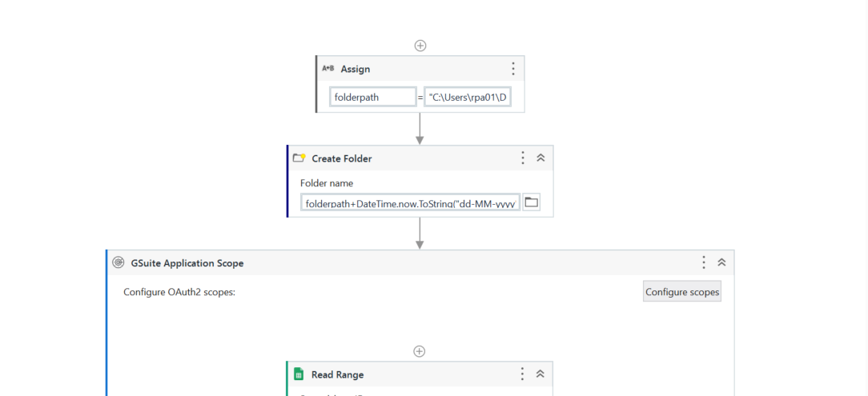
Task: Click the plus icon above Assign activity
Action: point(420,46)
